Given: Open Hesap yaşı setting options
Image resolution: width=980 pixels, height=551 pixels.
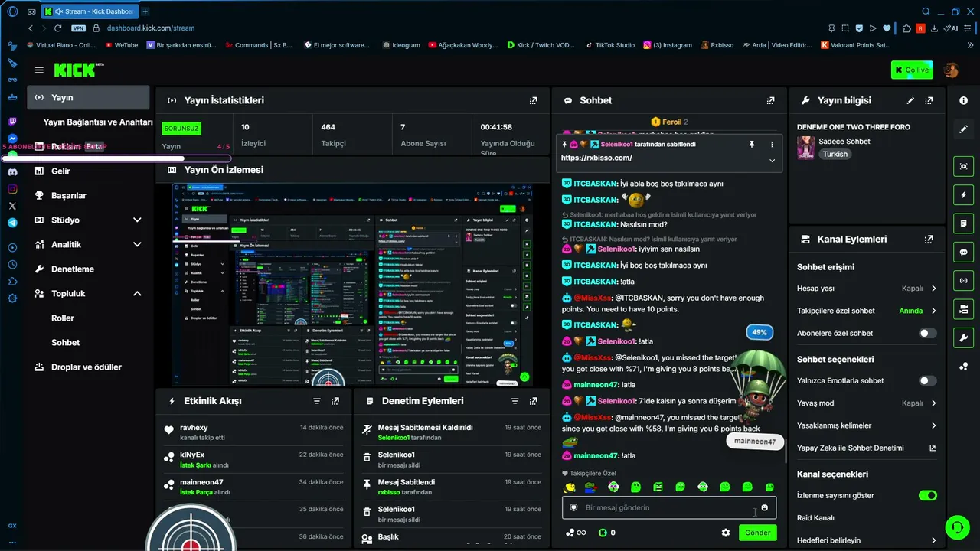Looking at the screenshot, I should coord(867,289).
